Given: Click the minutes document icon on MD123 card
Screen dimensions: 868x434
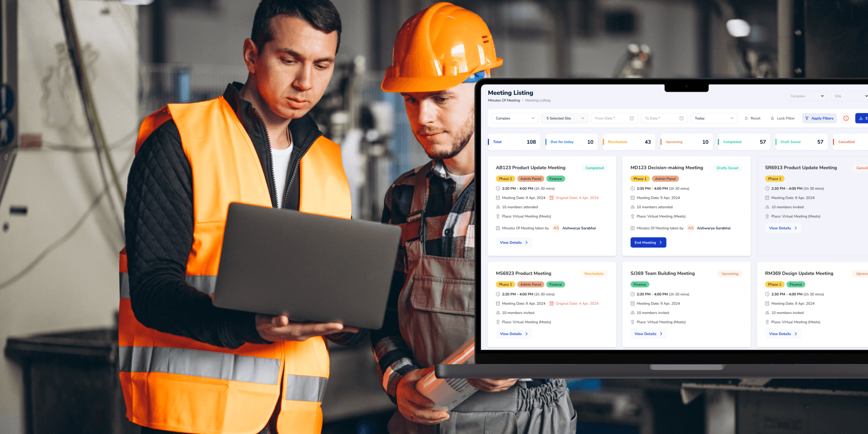Looking at the screenshot, I should 632,228.
